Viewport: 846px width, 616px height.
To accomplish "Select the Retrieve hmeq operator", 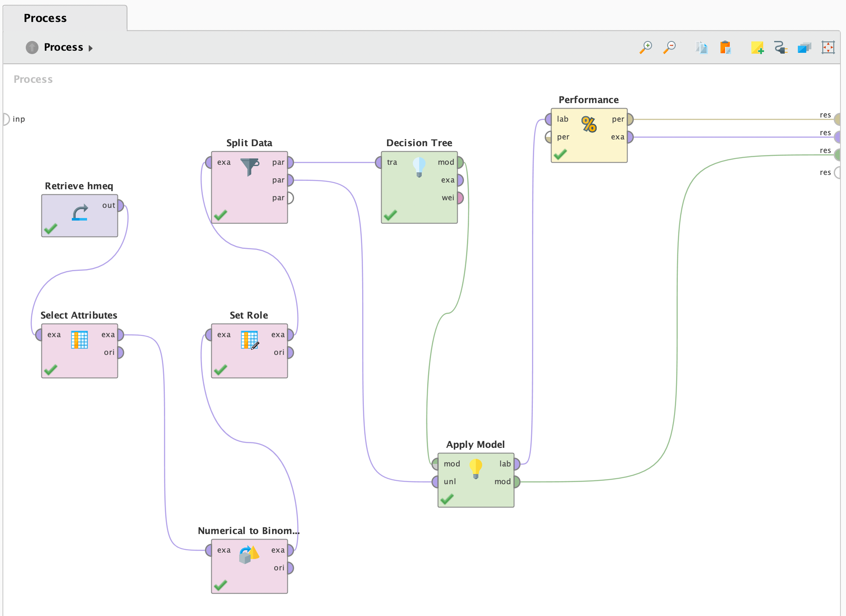I will point(79,215).
